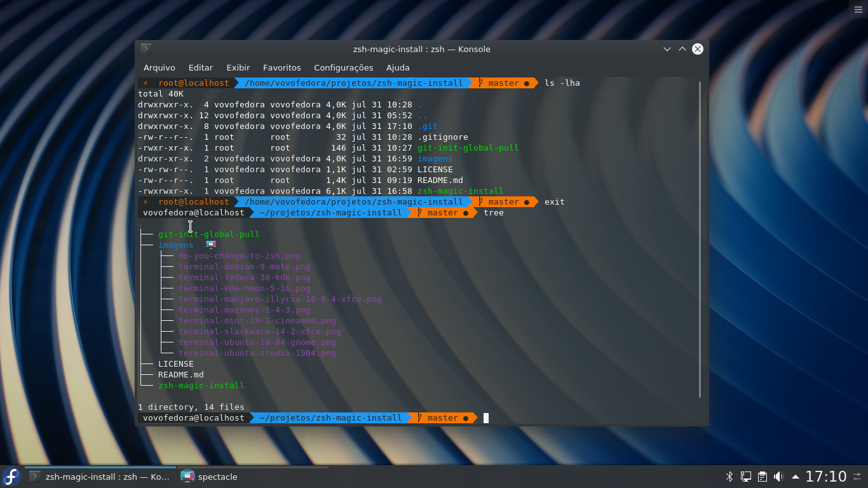Click LICENSE in the tree output
Image resolution: width=868 pixels, height=488 pixels.
tap(176, 363)
